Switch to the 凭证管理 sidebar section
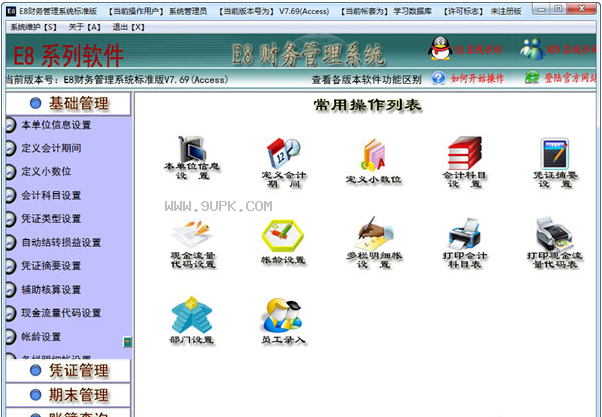The width and height of the screenshot is (602, 417). click(68, 371)
